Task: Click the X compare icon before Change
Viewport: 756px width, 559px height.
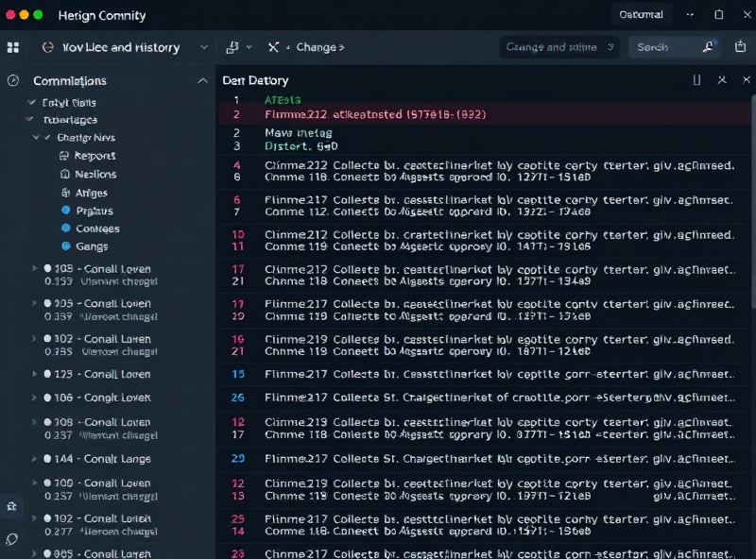Action: click(x=273, y=47)
